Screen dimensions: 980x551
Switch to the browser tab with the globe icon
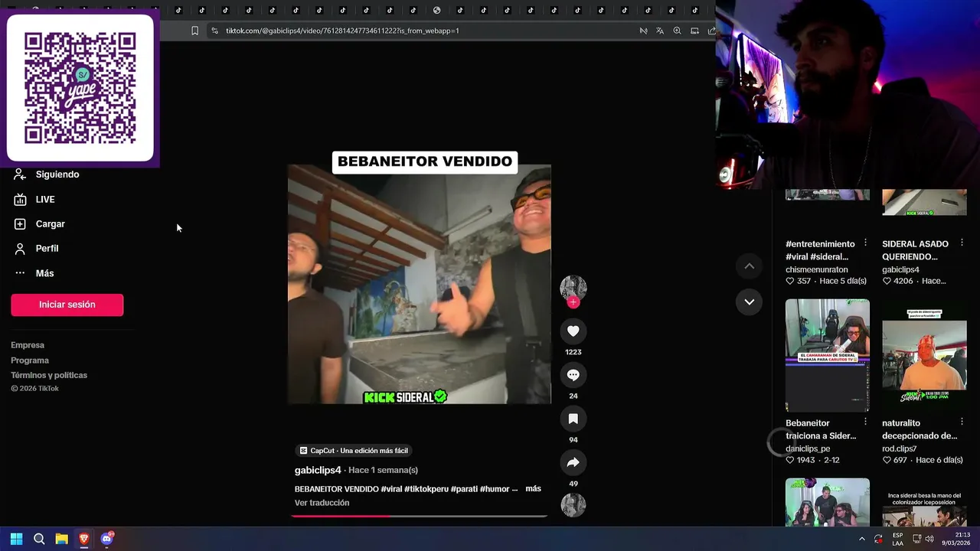(436, 10)
